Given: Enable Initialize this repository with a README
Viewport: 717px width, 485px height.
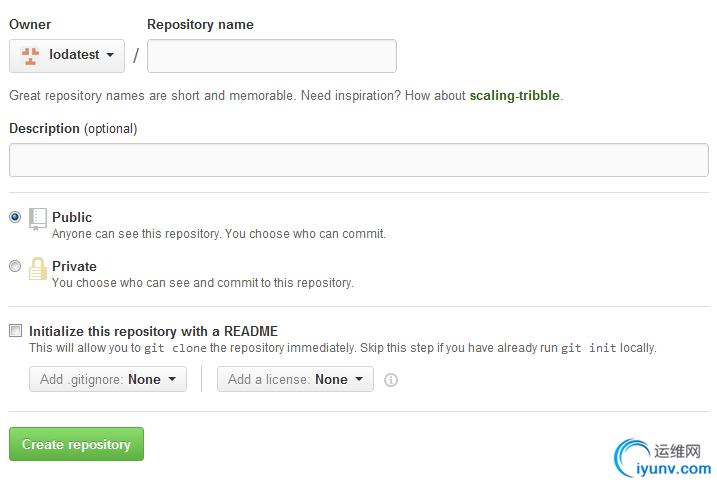Looking at the screenshot, I should (16, 330).
